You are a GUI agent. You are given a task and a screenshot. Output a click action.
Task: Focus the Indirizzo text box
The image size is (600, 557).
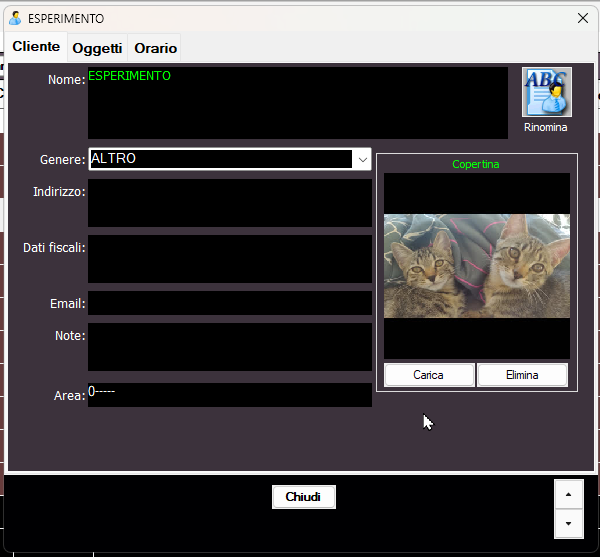tap(229, 203)
